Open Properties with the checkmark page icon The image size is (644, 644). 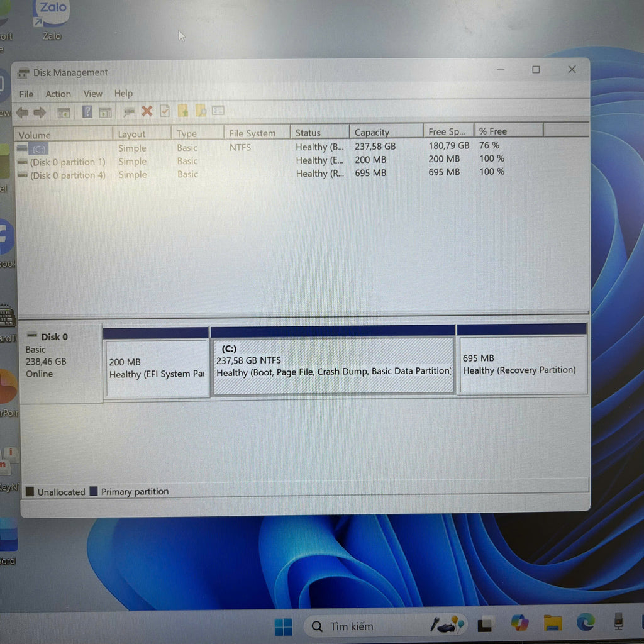point(165,111)
